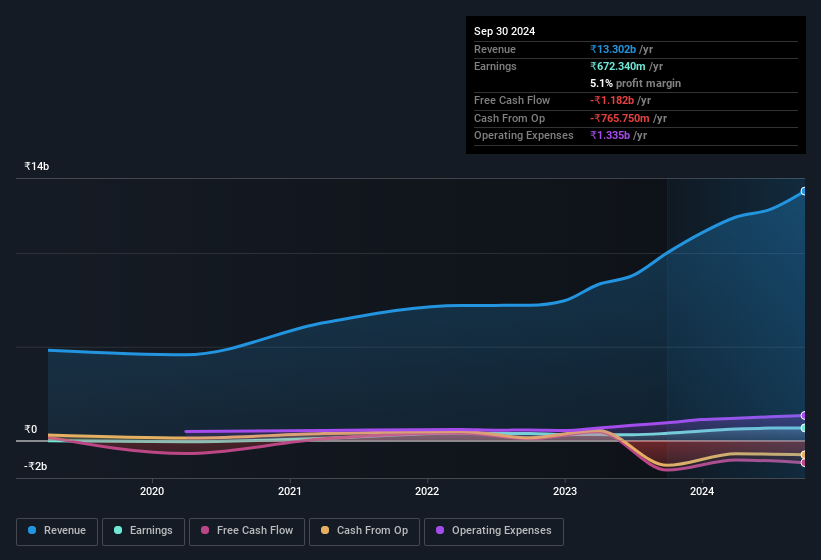The height and width of the screenshot is (560, 821).
Task: Click the Operating Expenses purple endpoint marker
Action: click(x=804, y=416)
